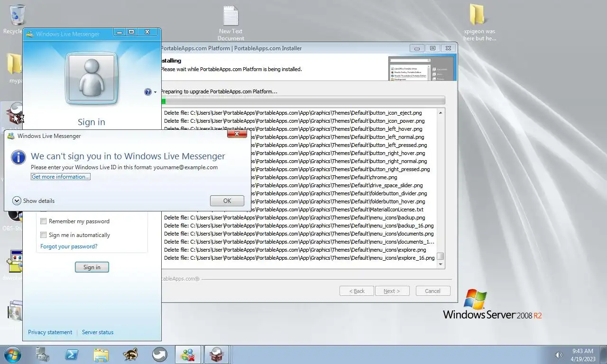Viewport: 607px width, 364px height.
Task: Open the 'Get more information...' link
Action: click(61, 177)
